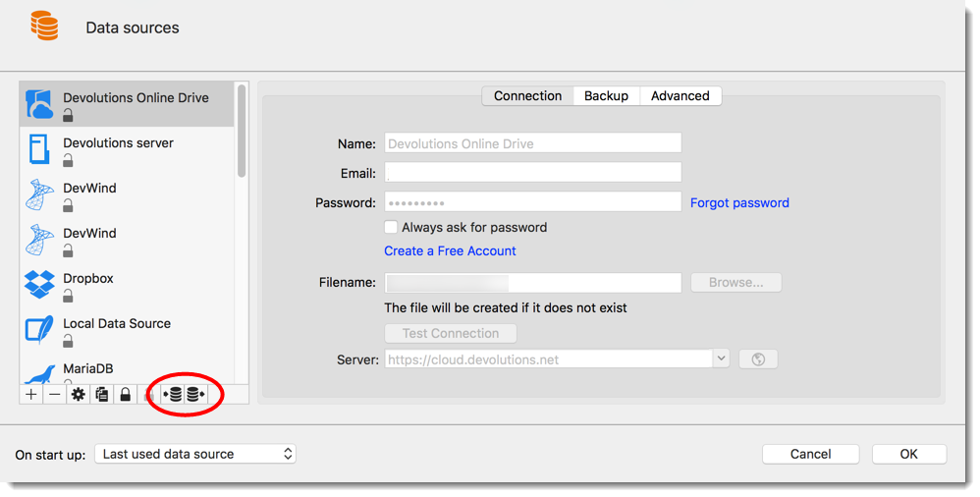The image size is (980, 497).
Task: Click the Local Data Source feather icon
Action: click(39, 329)
